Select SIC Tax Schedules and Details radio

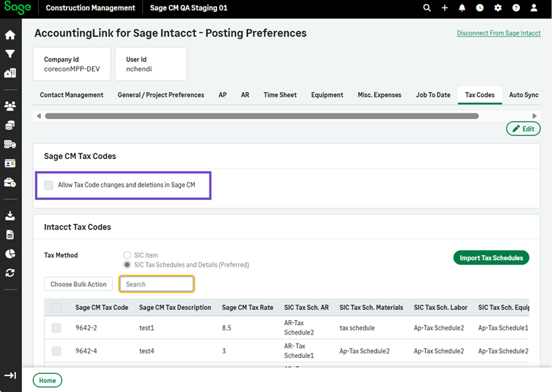(127, 265)
